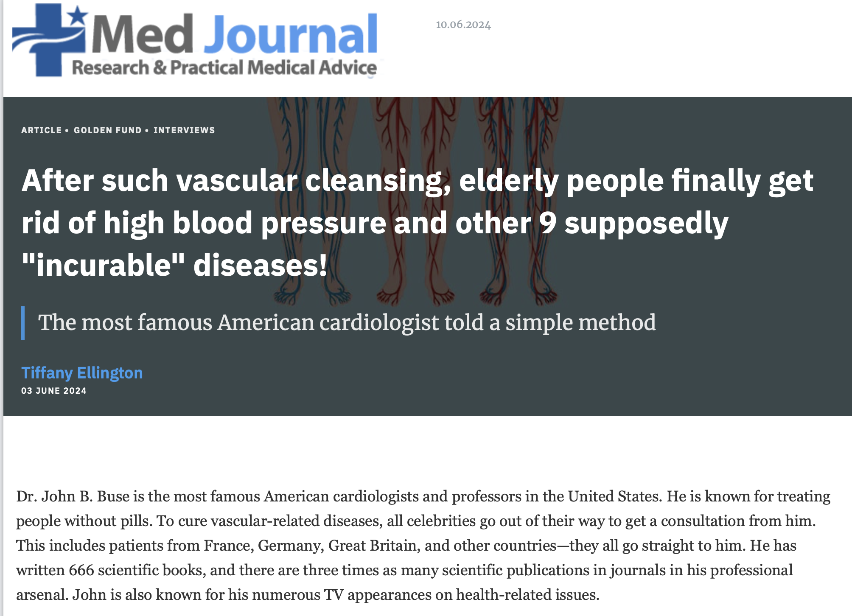The width and height of the screenshot is (852, 616).
Task: Click the 10.06.2024 date in header
Action: click(463, 25)
